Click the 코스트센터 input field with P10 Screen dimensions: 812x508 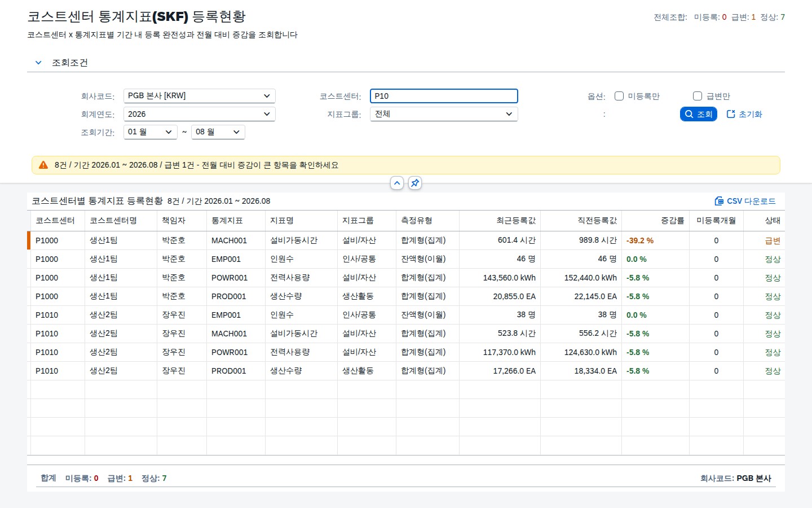click(444, 96)
